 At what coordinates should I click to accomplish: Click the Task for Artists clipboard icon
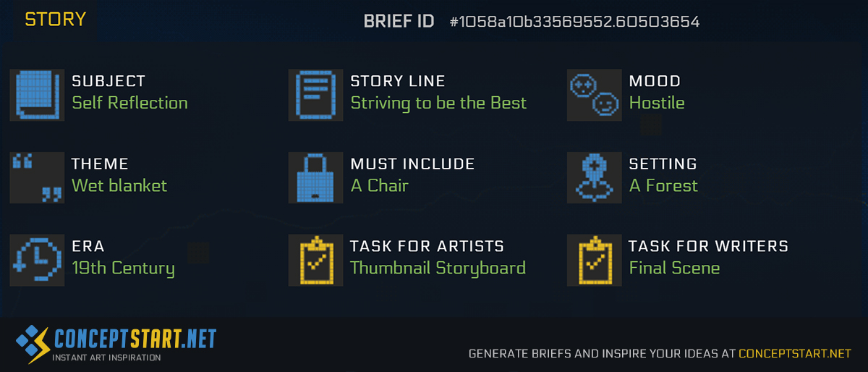tap(315, 260)
